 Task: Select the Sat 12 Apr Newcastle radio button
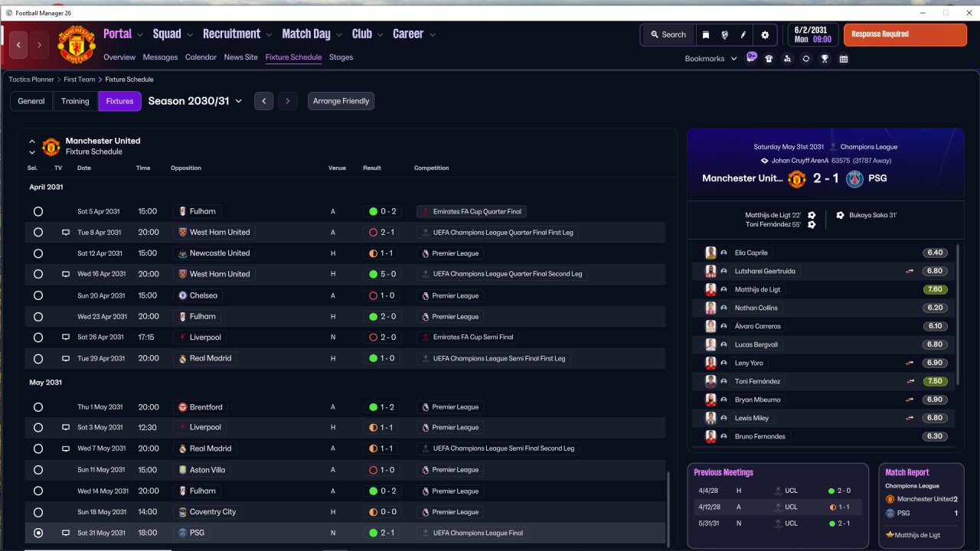(38, 253)
